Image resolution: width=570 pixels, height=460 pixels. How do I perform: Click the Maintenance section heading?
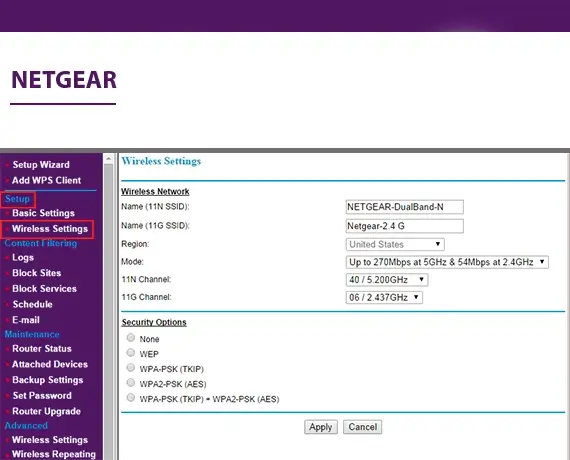pos(32,334)
